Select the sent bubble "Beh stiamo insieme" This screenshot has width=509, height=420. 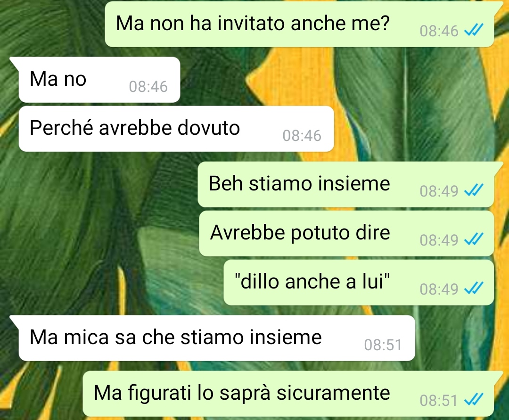coord(346,184)
